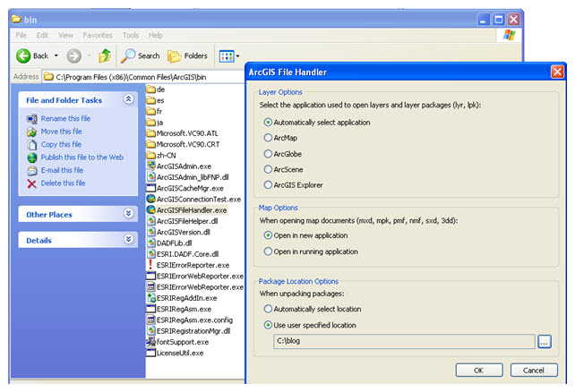Open the Favorites menu
This screenshot has height=392, width=575.
98,35
